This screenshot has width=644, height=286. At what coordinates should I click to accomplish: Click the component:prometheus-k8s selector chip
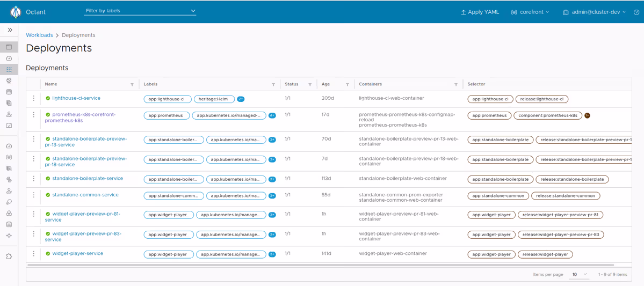(548, 116)
